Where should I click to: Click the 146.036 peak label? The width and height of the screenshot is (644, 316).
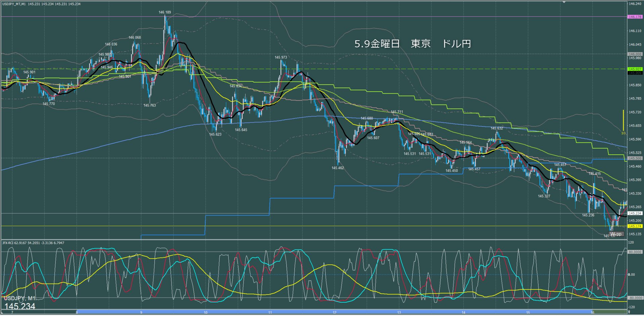point(111,44)
